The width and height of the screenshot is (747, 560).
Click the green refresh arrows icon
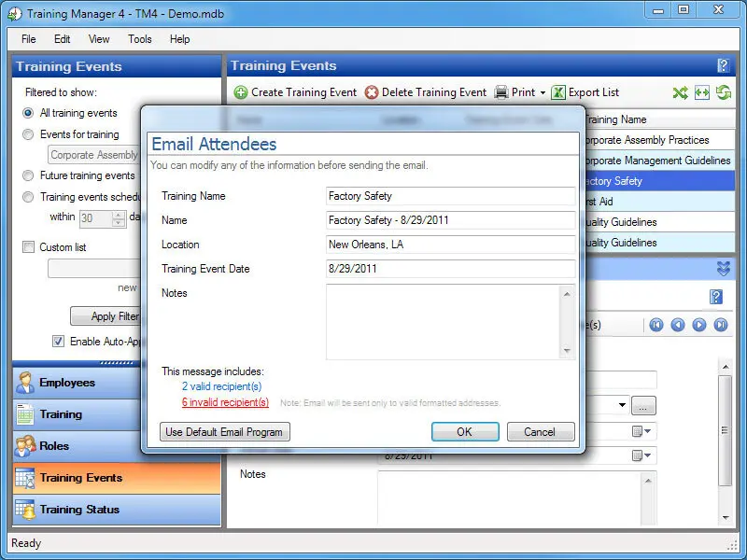coord(723,92)
